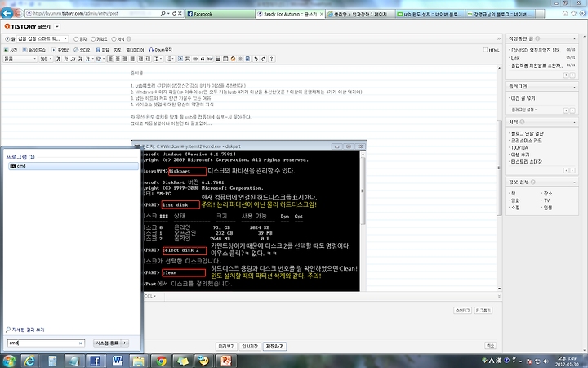
Task: Open Microsoft Word from taskbar
Action: [117, 361]
